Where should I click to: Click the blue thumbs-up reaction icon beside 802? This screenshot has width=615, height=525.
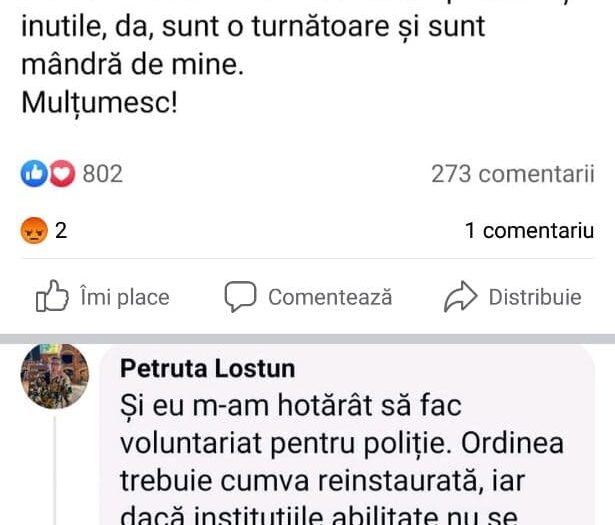pos(33,174)
